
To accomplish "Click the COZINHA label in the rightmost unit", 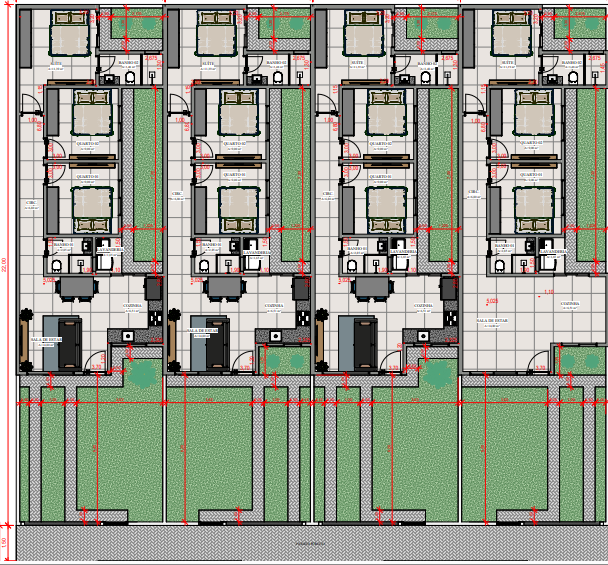I will 570,304.
